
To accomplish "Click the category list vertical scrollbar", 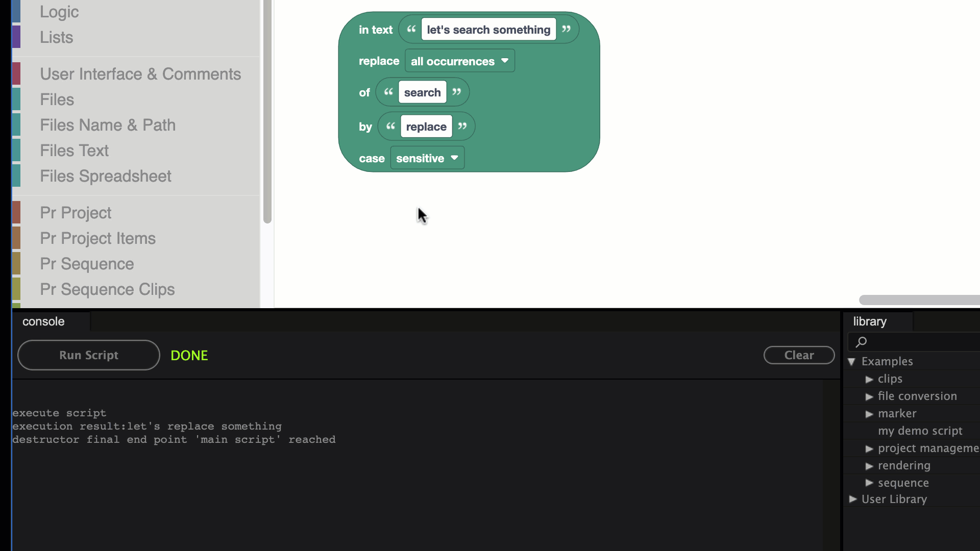I will click(x=267, y=112).
